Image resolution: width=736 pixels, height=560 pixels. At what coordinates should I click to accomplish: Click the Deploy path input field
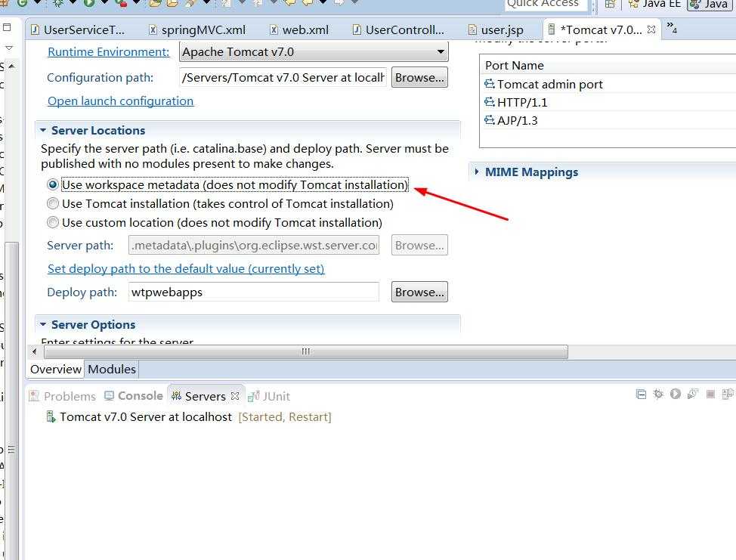point(253,292)
